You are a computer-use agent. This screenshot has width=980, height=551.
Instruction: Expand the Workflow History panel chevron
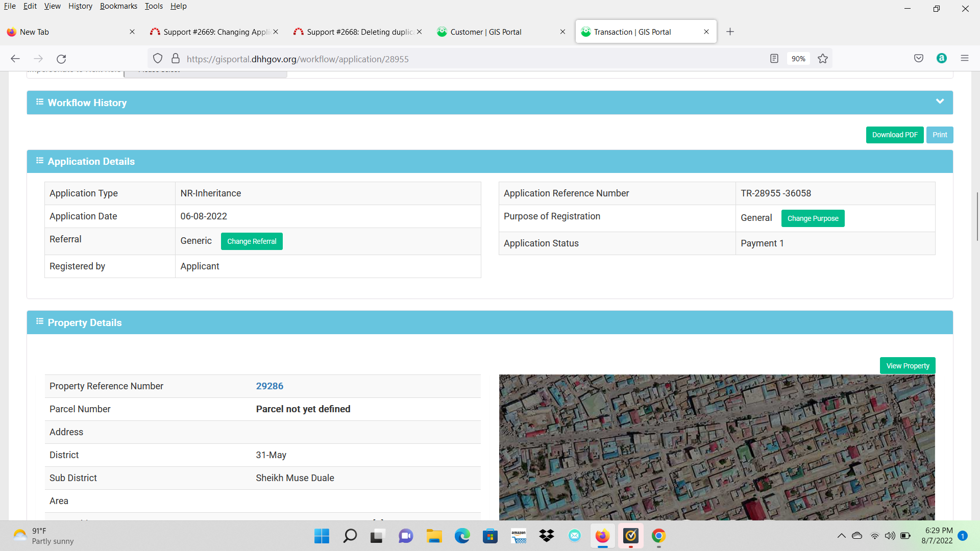940,102
